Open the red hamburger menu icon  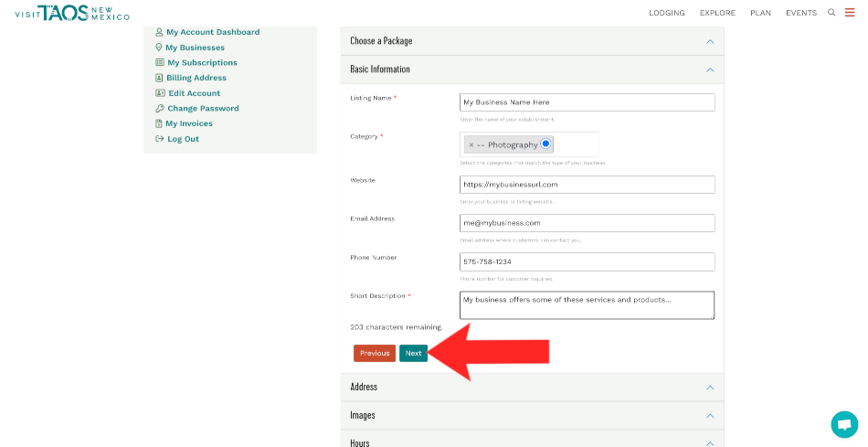coord(850,13)
